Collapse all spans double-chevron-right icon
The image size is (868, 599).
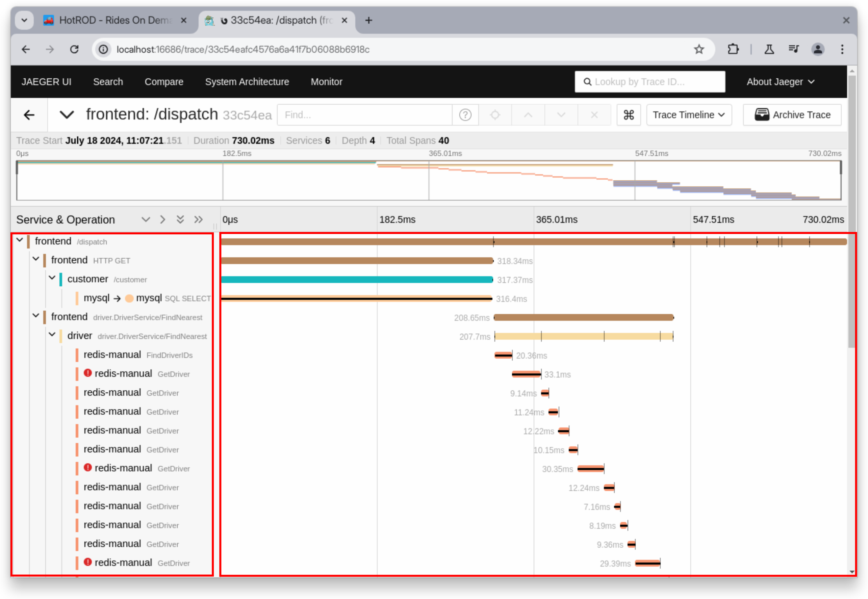pos(198,219)
